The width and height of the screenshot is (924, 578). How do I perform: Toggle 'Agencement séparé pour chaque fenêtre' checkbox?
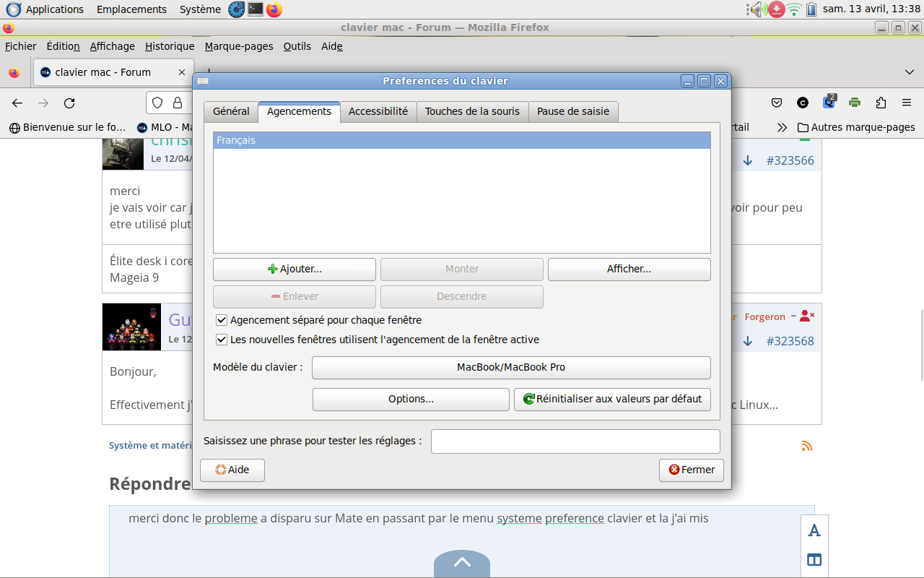coord(222,320)
